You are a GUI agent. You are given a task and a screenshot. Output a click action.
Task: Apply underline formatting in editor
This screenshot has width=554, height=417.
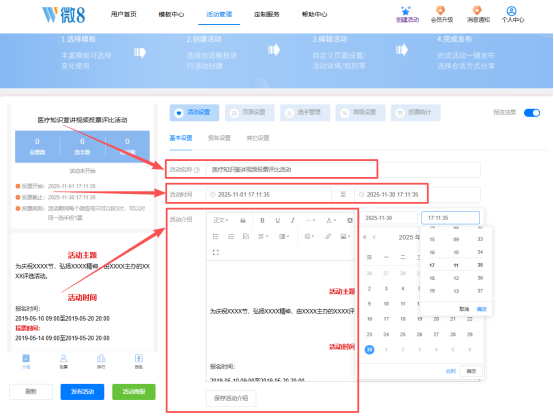277,220
